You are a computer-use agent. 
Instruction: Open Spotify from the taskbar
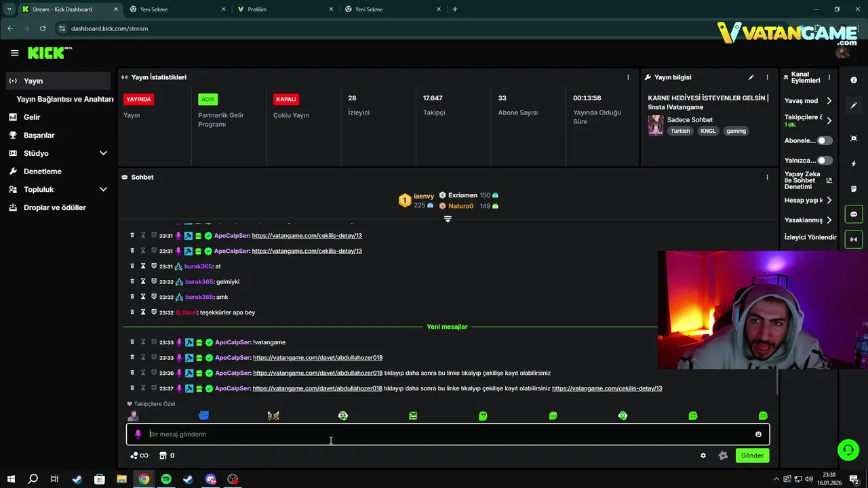[x=166, y=479]
